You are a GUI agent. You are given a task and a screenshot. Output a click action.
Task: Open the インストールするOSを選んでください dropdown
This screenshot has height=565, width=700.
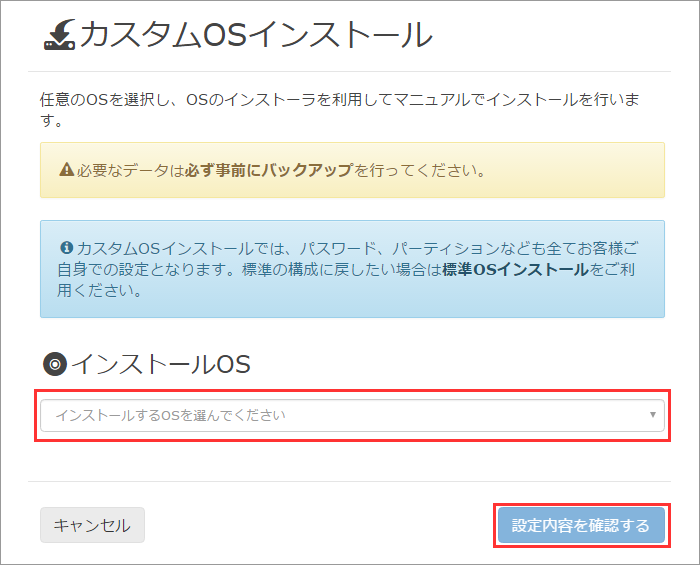(x=352, y=415)
